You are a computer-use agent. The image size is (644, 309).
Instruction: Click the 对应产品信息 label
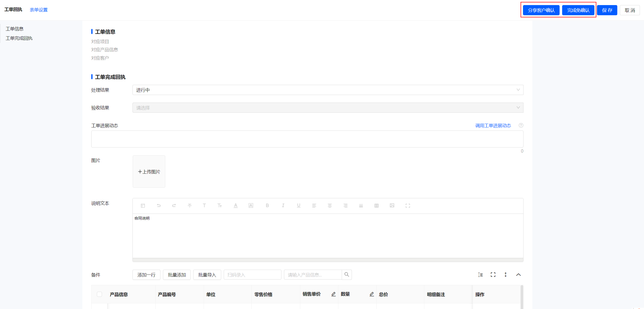[x=104, y=50]
